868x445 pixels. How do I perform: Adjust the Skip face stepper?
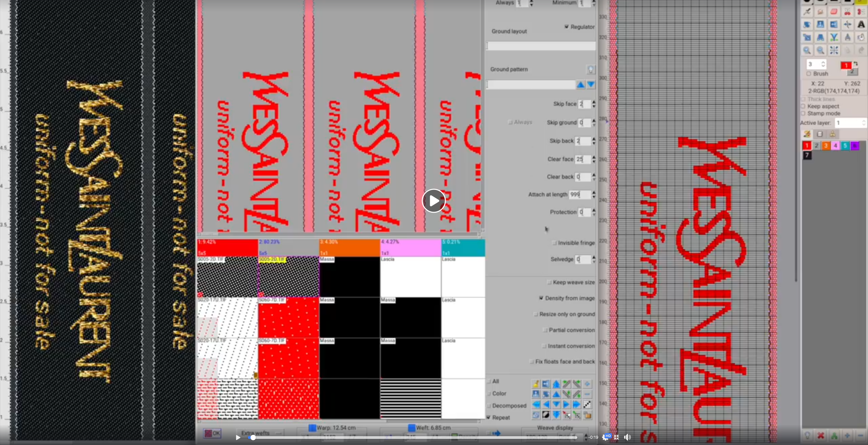tap(594, 104)
